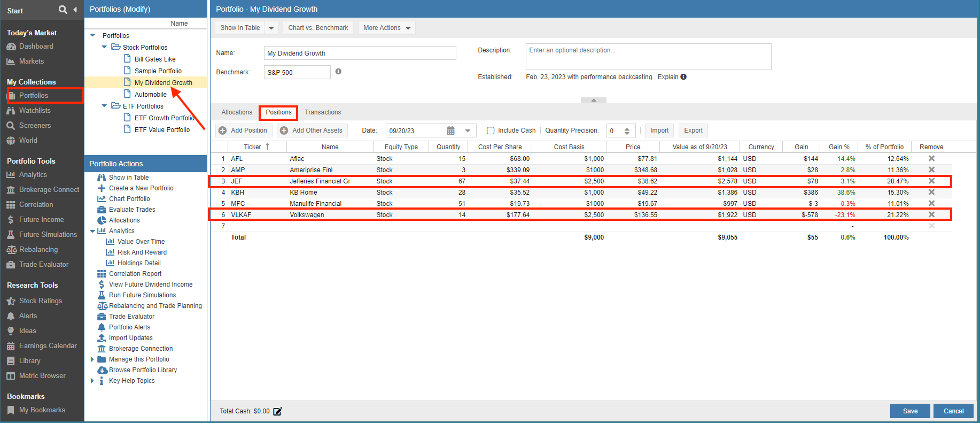This screenshot has width=980, height=423.
Task: Open Trade Evaluator in the sidebar
Action: (x=44, y=265)
